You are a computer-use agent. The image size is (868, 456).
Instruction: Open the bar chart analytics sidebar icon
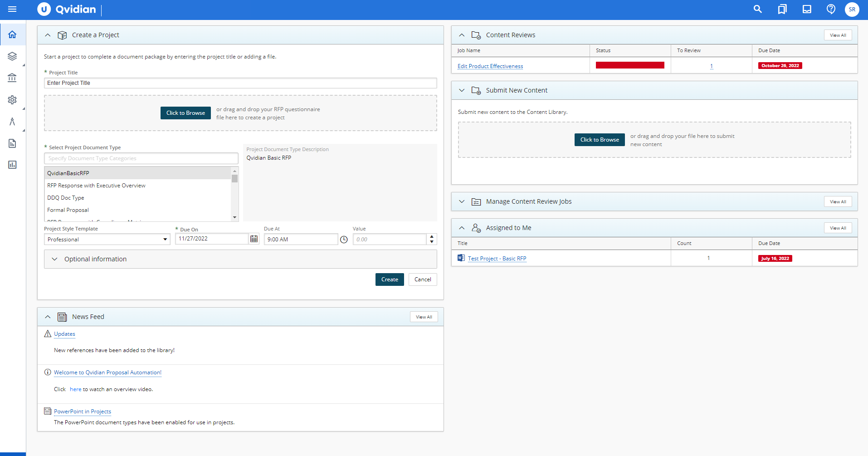pos(12,165)
